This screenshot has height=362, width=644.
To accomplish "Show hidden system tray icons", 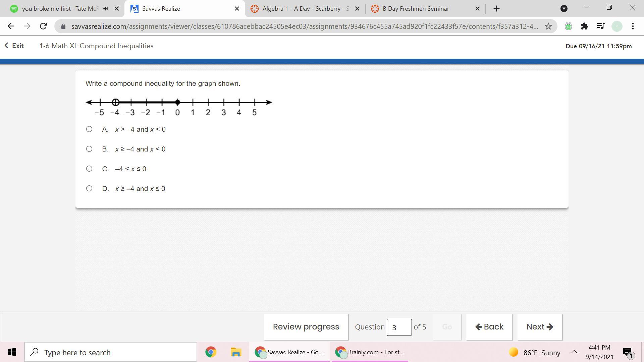I will pyautogui.click(x=574, y=352).
